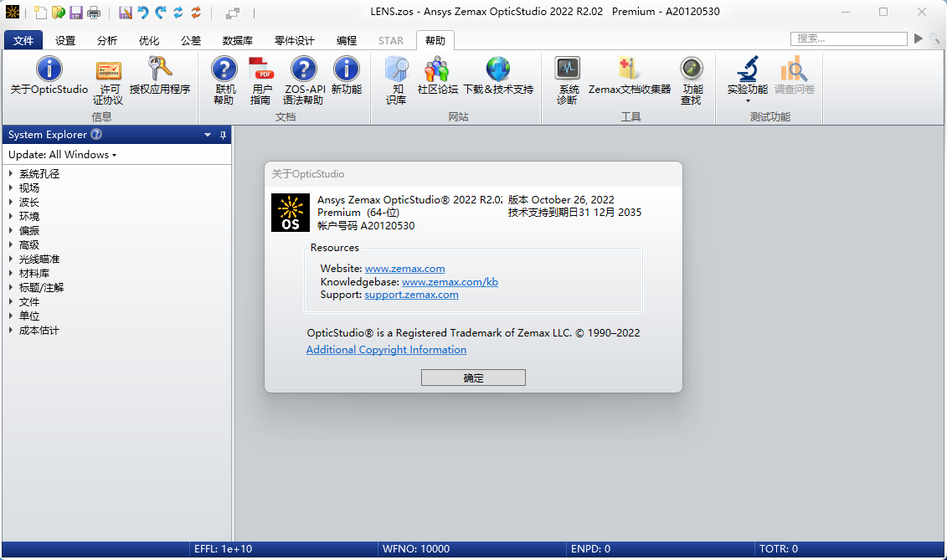This screenshot has height=560, width=947.
Task: Switch to the 数据库 ribbon tab
Action: click(237, 40)
